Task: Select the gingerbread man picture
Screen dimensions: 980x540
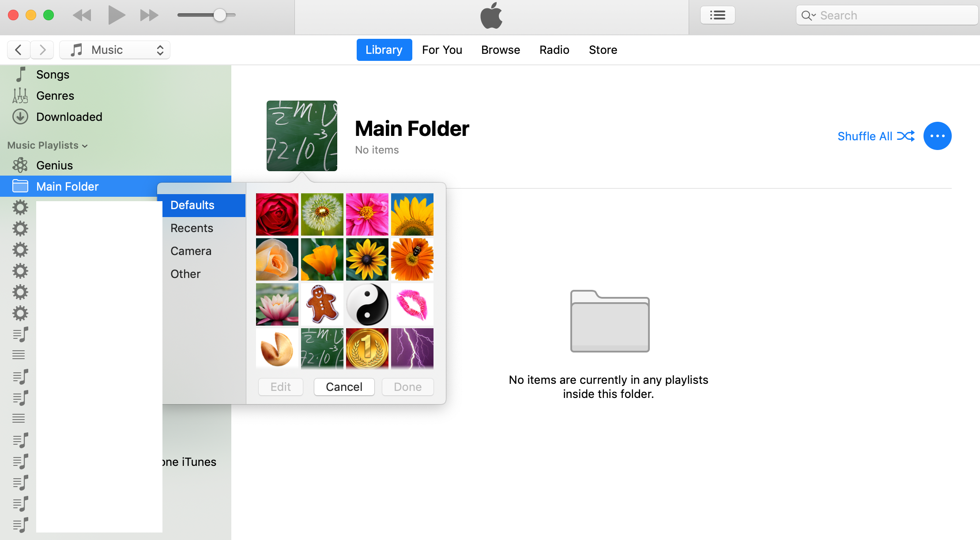Action: point(322,304)
